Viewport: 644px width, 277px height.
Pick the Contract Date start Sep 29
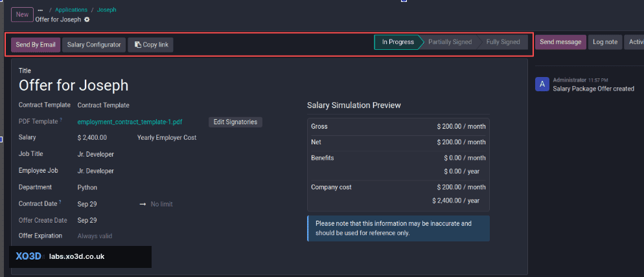(87, 204)
